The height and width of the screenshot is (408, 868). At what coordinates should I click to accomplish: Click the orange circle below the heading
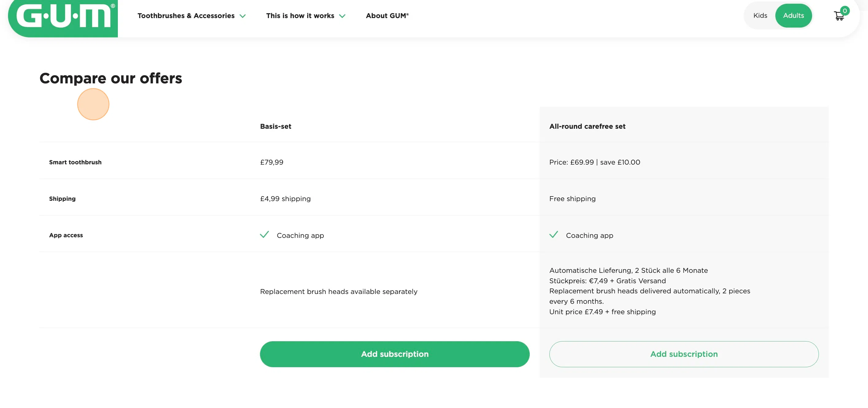[93, 104]
